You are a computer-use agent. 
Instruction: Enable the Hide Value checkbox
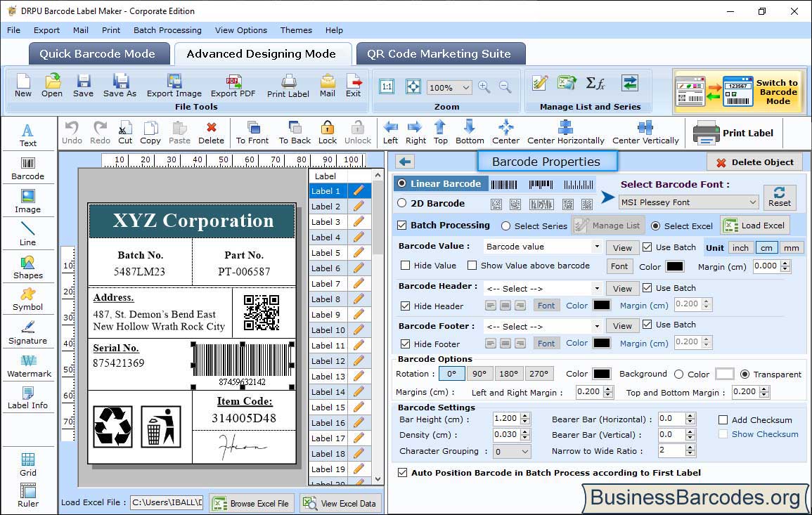coord(406,266)
